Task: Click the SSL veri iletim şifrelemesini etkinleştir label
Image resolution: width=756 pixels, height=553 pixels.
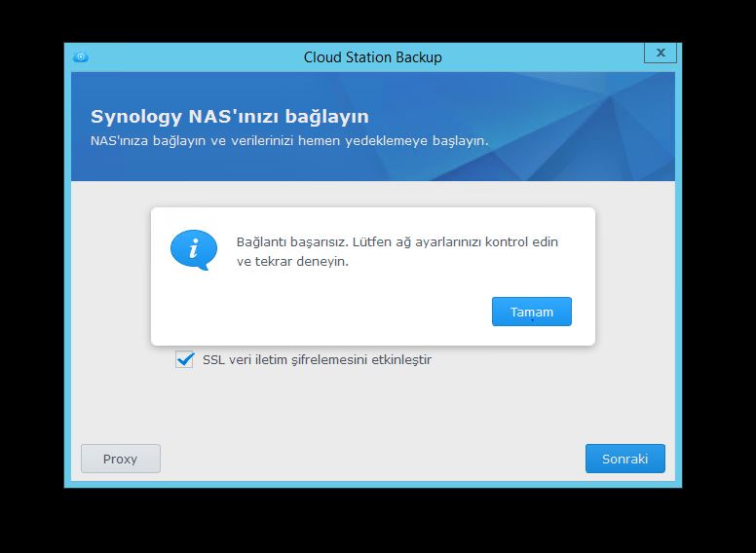Action: pyautogui.click(x=317, y=359)
